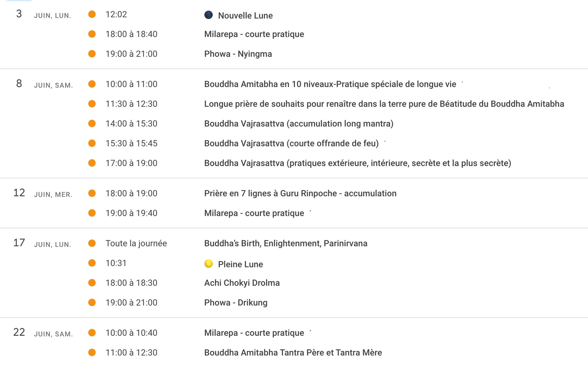Click the orange dot for the 12:02 event
Image resolution: width=588 pixels, height=366 pixels.
pyautogui.click(x=92, y=14)
